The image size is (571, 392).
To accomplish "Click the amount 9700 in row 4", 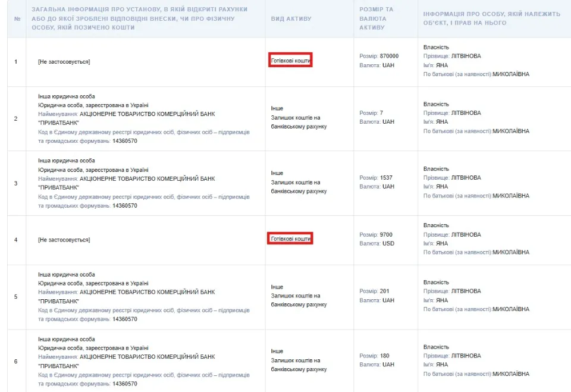I will [x=386, y=235].
